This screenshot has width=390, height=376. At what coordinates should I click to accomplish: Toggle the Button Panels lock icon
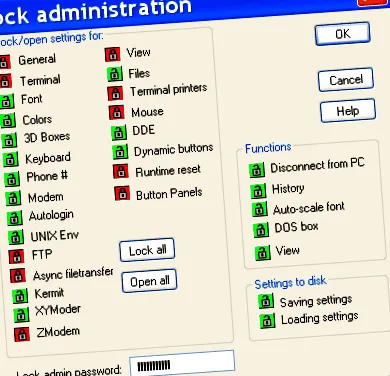[x=122, y=193]
